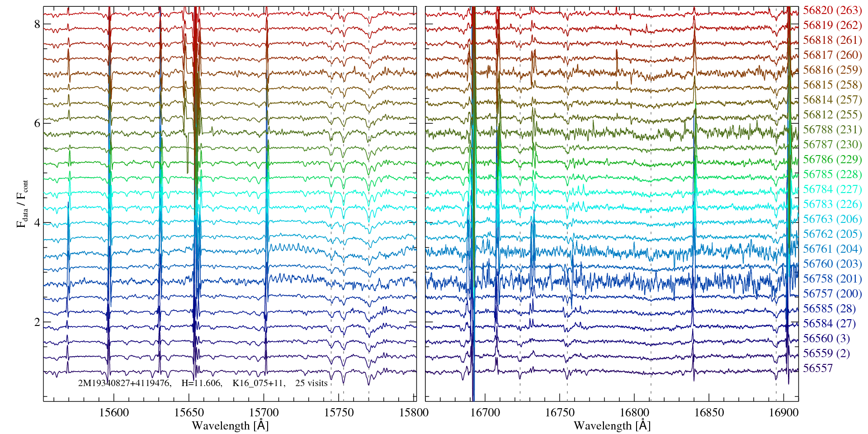Image resolution: width=868 pixels, height=434 pixels.
Task: Click the left panel Wavelength axis title
Action: (x=230, y=426)
